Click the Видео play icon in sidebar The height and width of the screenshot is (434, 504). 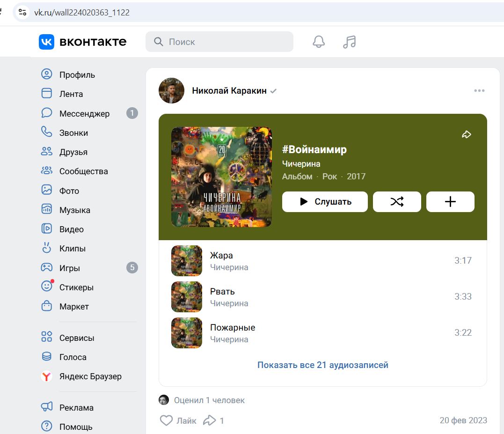47,228
